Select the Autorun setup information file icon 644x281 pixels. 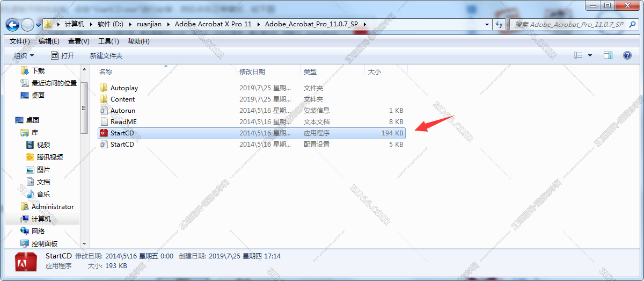104,110
